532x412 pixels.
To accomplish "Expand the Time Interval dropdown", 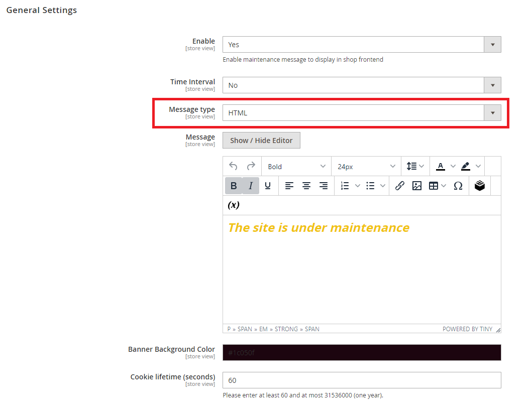I will coord(361,85).
